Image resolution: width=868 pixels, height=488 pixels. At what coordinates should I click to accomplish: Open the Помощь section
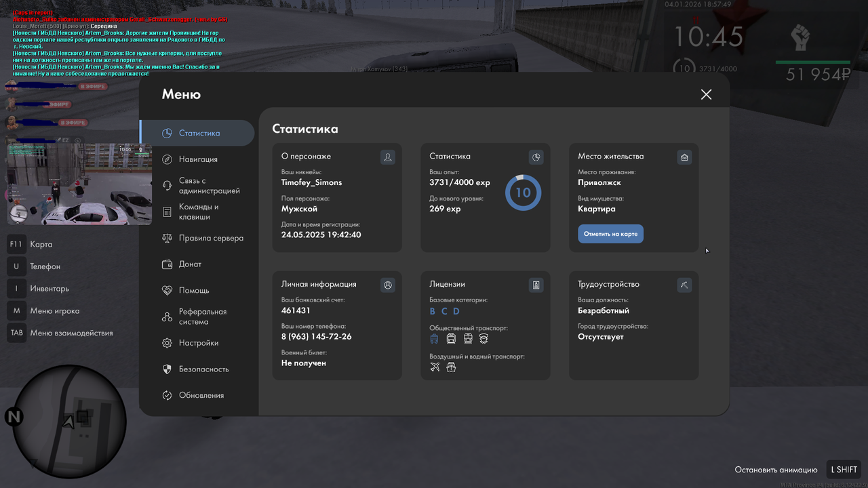[197, 290]
